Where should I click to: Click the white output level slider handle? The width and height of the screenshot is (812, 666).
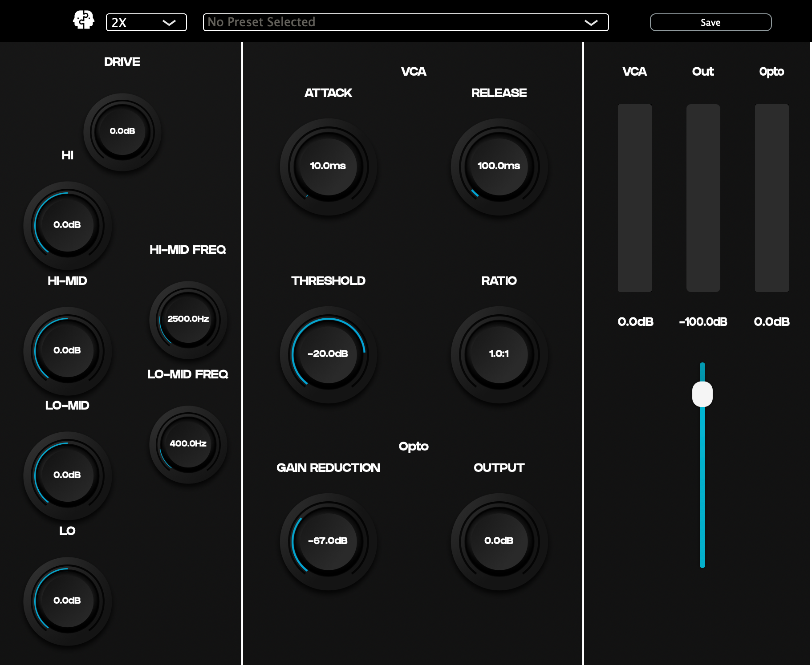[702, 394]
